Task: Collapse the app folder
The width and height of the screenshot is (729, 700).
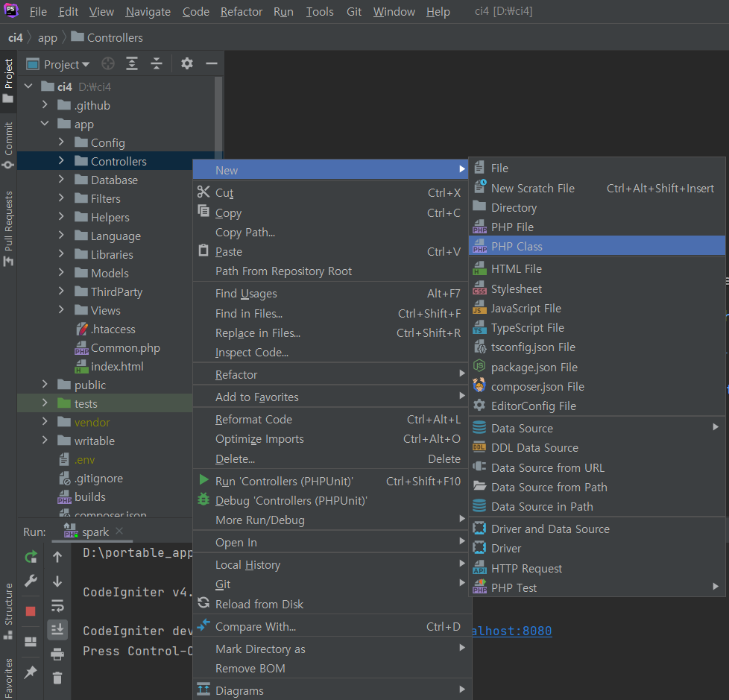Action: click(45, 124)
